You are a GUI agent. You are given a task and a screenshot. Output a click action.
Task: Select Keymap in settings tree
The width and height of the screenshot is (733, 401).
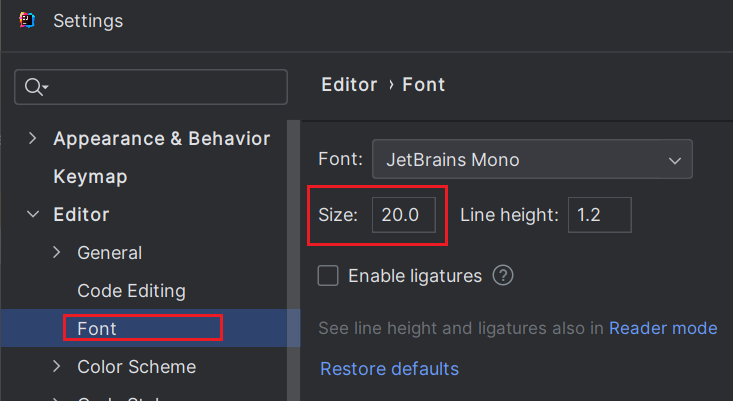(x=90, y=176)
